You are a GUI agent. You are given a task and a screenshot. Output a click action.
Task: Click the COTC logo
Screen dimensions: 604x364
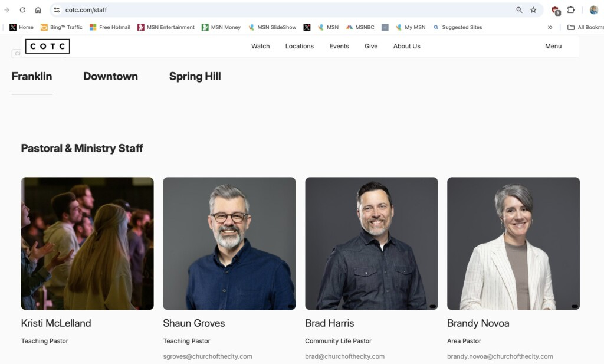coord(47,46)
